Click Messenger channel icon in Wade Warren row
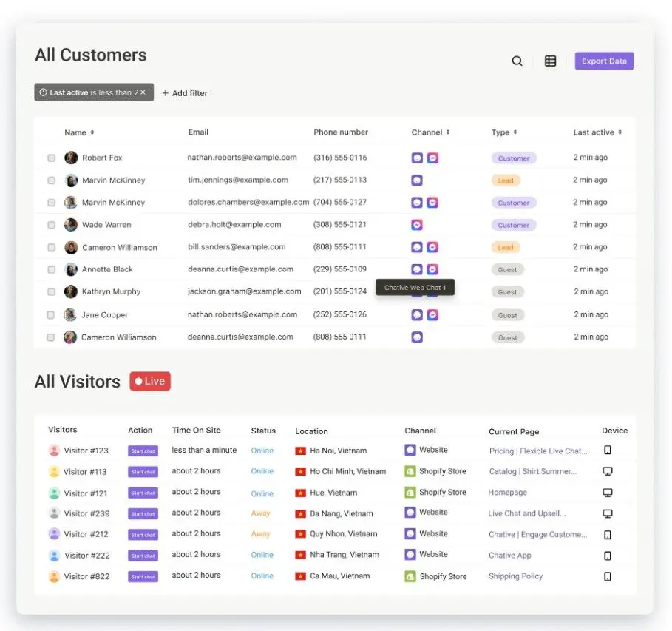Viewport: 672px width, 631px height. coord(416,225)
